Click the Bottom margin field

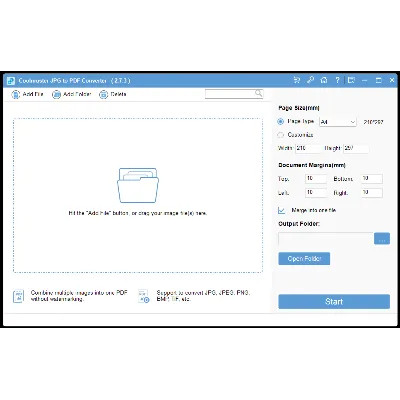click(372, 179)
